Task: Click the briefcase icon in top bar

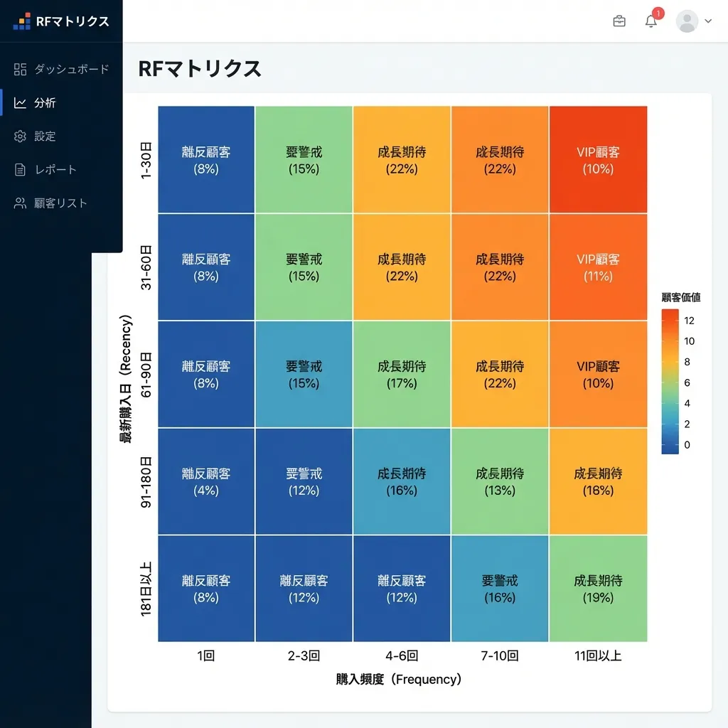Action: (x=618, y=21)
